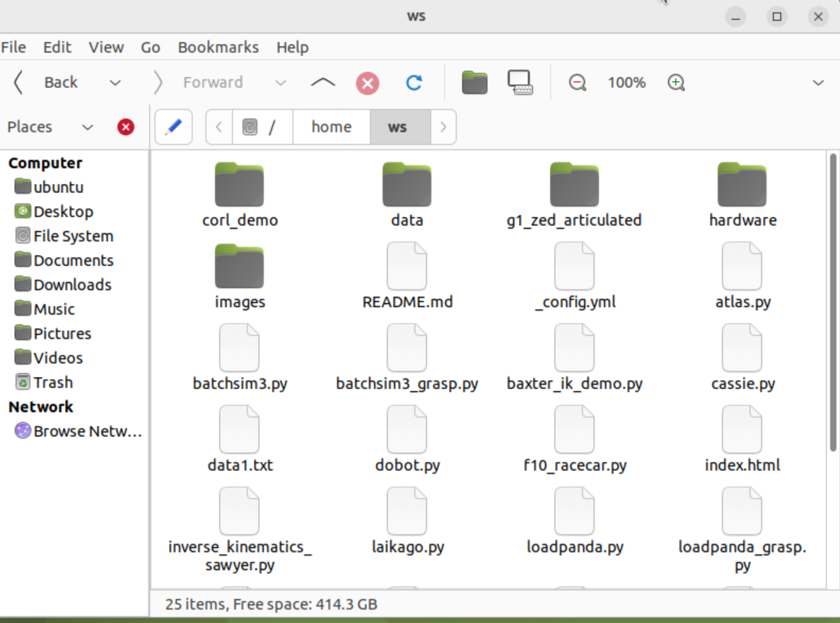Open the Forward history dropdown arrow
The height and width of the screenshot is (623, 840).
280,83
